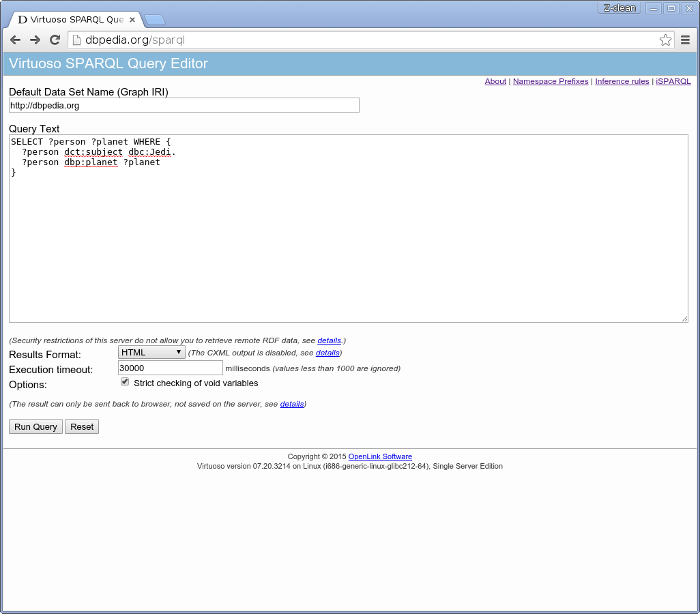Follow the OpenLink Software link
Image resolution: width=700 pixels, height=614 pixels.
[x=380, y=456]
